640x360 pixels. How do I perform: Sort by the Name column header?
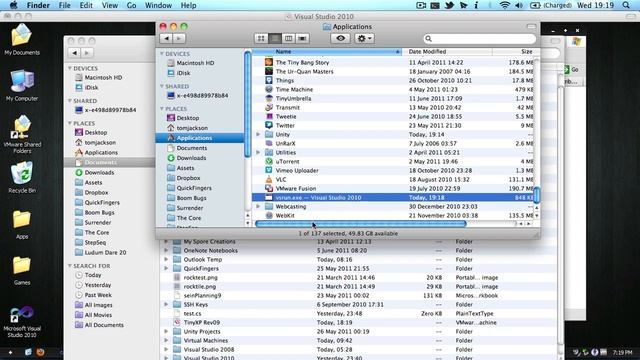(327, 51)
